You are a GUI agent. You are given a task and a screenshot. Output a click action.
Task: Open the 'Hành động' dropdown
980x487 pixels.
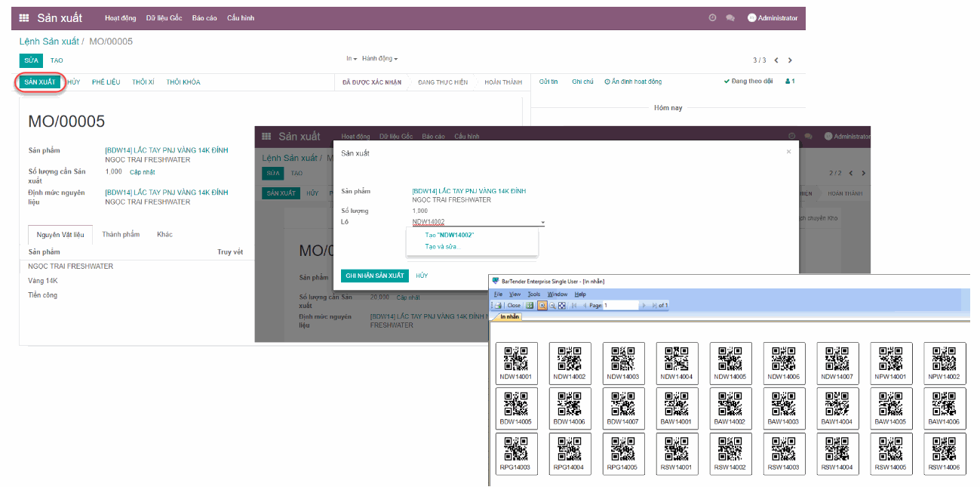[379, 59]
